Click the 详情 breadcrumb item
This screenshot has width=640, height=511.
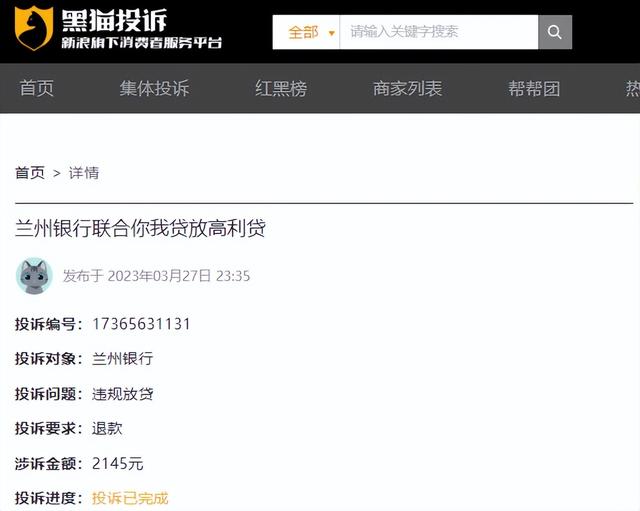point(84,173)
